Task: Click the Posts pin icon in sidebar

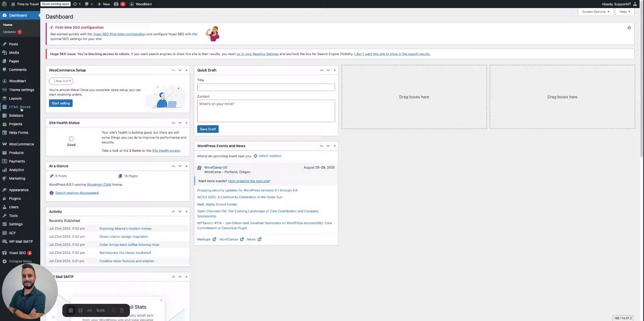Action: point(4,44)
